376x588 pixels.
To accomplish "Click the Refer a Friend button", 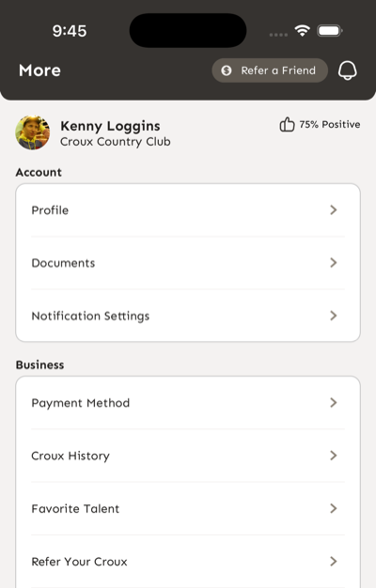I will tap(270, 70).
